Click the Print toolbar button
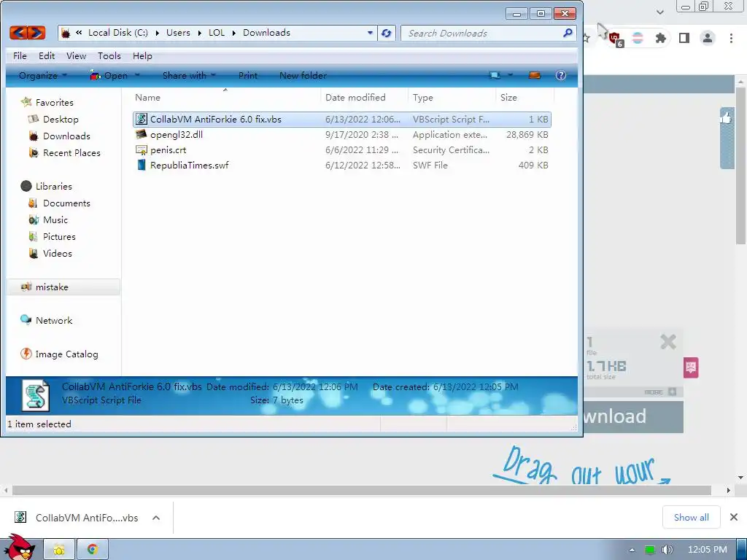The width and height of the screenshot is (747, 560). tap(248, 75)
